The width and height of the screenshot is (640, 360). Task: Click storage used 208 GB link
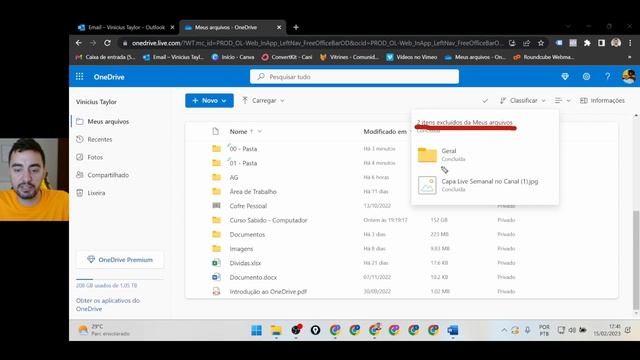coord(107,286)
